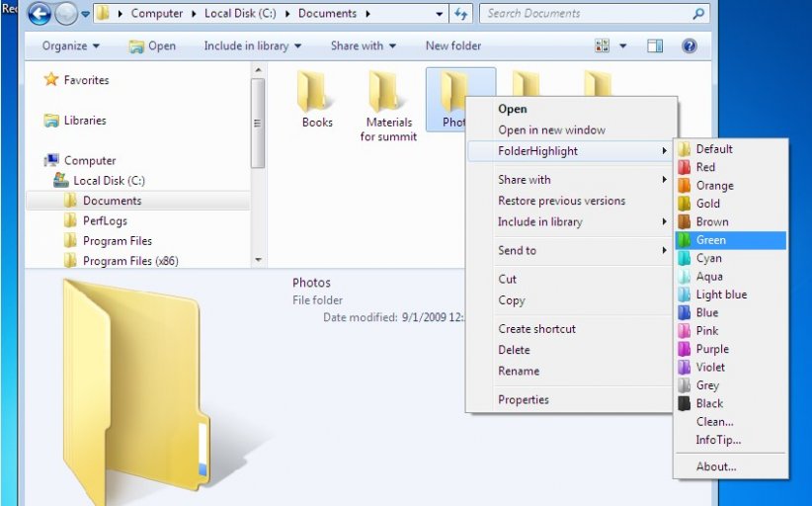
Task: Click the Help question mark icon
Action: pos(690,46)
